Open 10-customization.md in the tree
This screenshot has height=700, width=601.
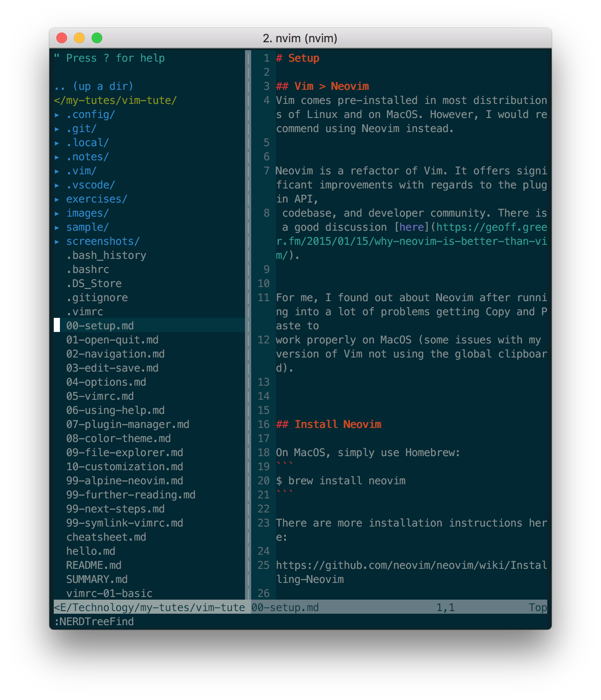[x=125, y=467]
